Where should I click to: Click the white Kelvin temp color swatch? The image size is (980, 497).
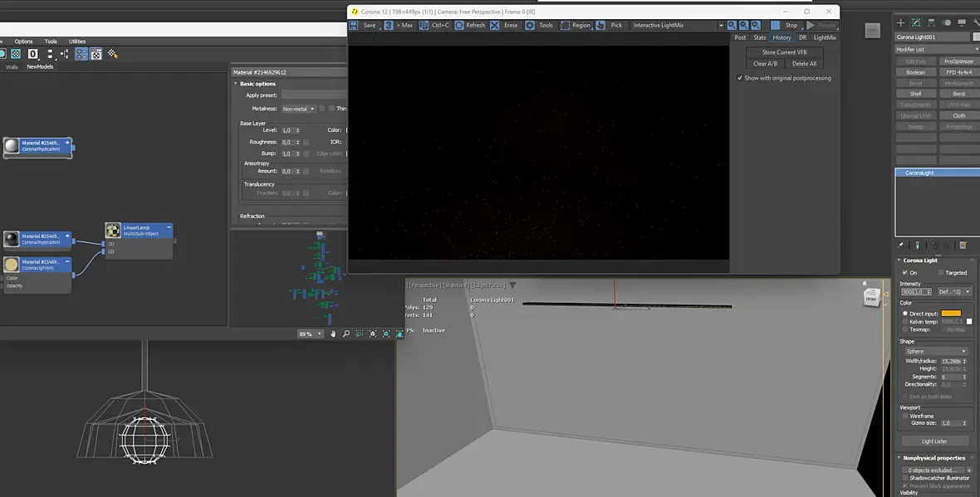pyautogui.click(x=969, y=322)
